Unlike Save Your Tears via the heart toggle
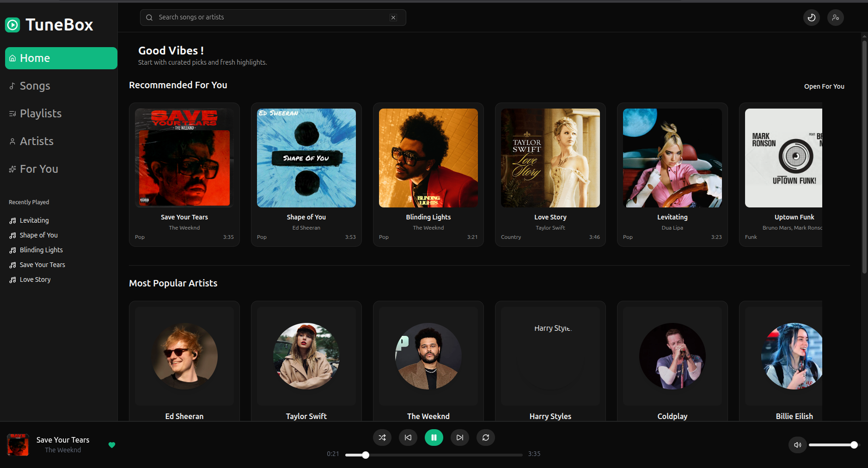Image resolution: width=868 pixels, height=468 pixels. pos(112,445)
